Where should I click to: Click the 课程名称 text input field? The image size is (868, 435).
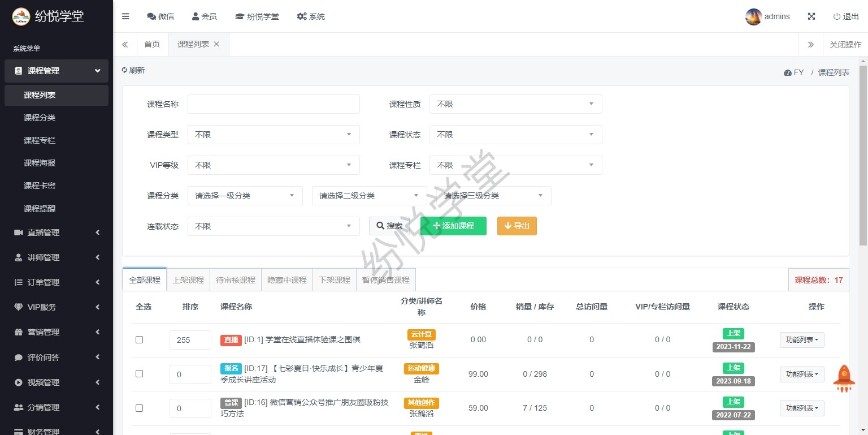click(274, 104)
